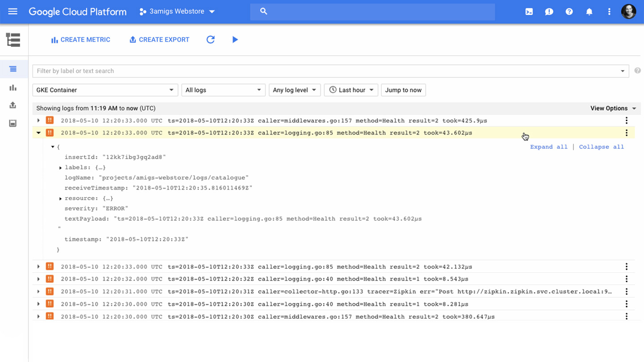Click the Google Cloud Platform logo text
Viewport: 644px width, 362px height.
pyautogui.click(x=77, y=12)
